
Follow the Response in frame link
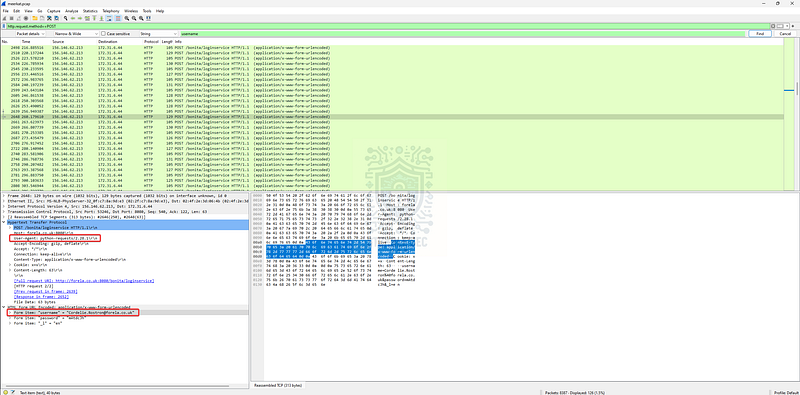(42, 296)
